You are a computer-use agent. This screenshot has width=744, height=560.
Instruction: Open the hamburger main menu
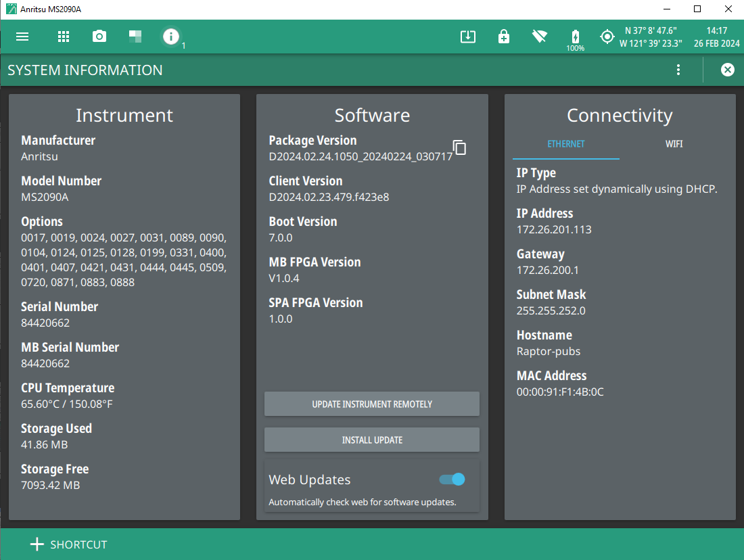[22, 37]
